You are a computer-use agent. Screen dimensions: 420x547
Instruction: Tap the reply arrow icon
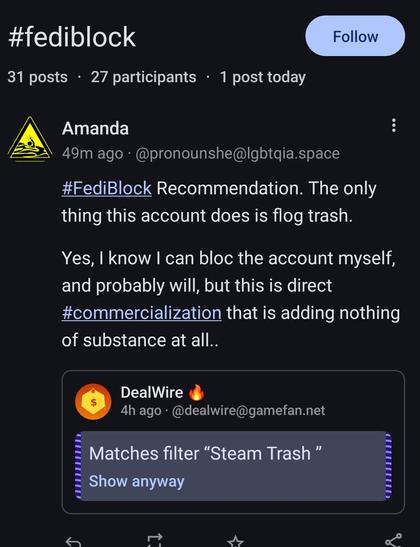[73, 542]
